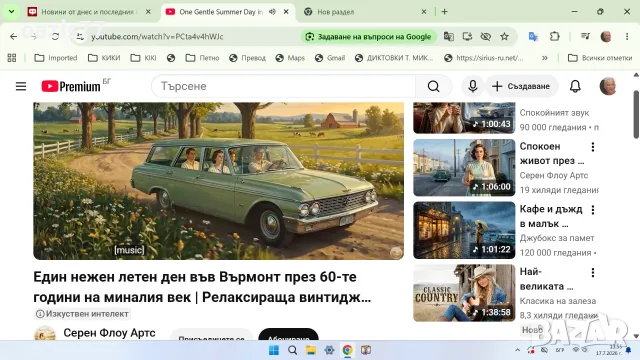Open the КИКИ bookmarks folder
The width and height of the screenshot is (640, 360).
tap(104, 58)
